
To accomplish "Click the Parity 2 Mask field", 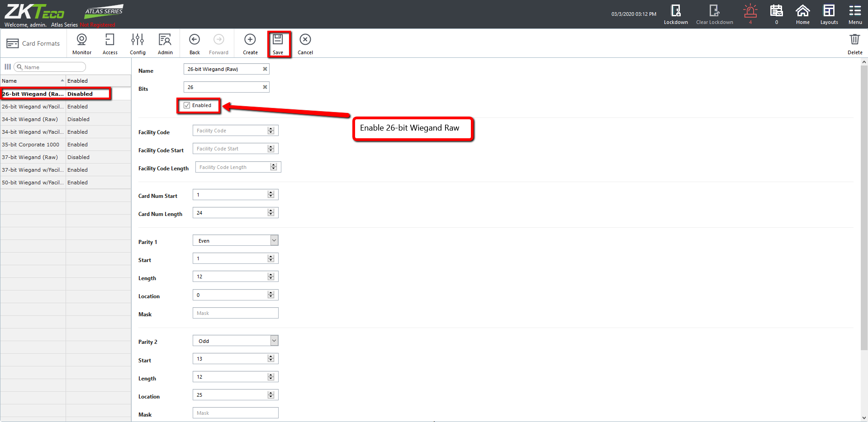I will coord(235,413).
